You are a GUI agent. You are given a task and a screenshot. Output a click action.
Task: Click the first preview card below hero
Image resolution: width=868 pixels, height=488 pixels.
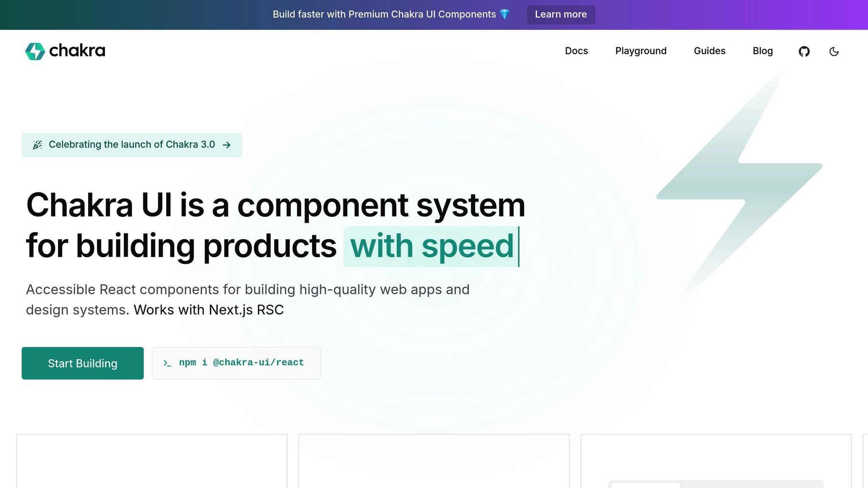(152, 461)
